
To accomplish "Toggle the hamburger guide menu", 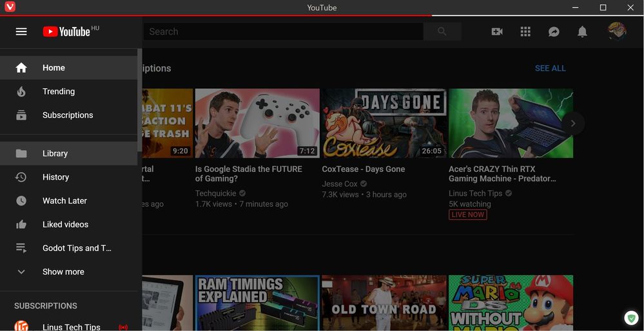I will click(x=21, y=32).
